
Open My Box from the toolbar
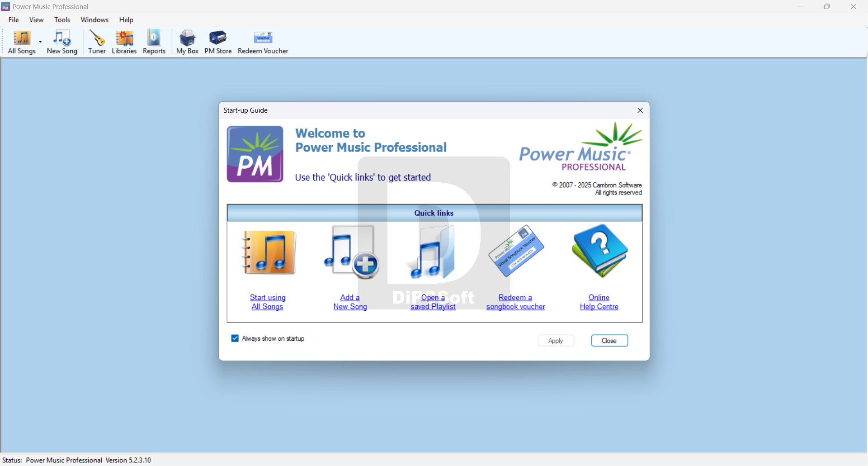coord(187,42)
